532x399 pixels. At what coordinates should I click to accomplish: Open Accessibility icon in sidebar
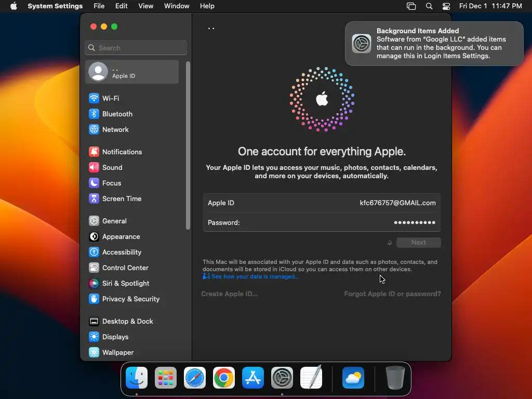pyautogui.click(x=94, y=252)
